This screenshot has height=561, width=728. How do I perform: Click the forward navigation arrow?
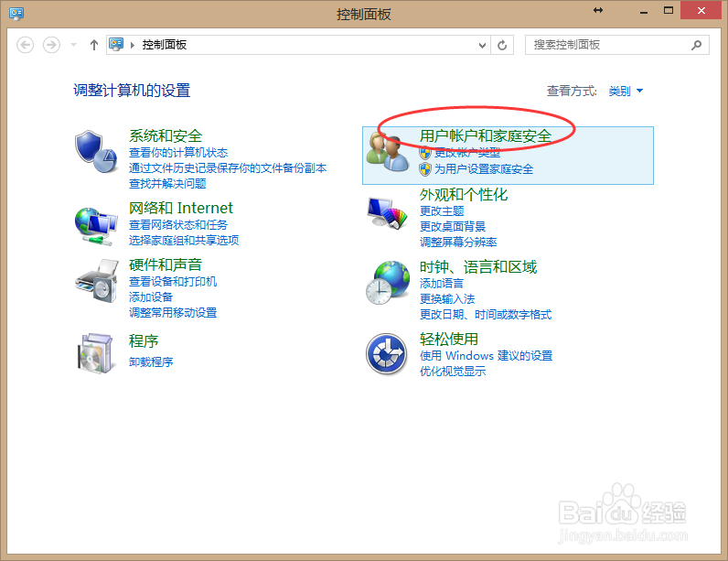(x=51, y=45)
